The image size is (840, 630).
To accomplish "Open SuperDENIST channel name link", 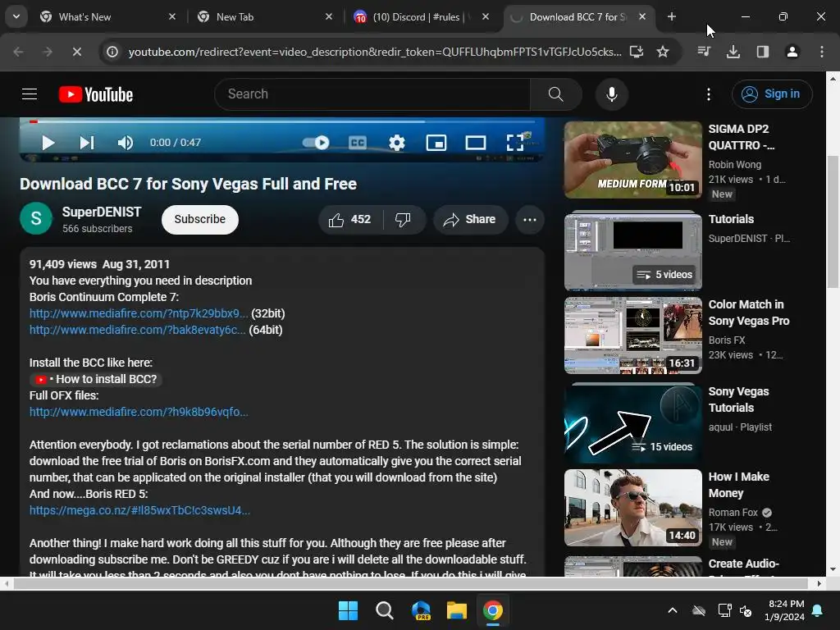I will 102,212.
